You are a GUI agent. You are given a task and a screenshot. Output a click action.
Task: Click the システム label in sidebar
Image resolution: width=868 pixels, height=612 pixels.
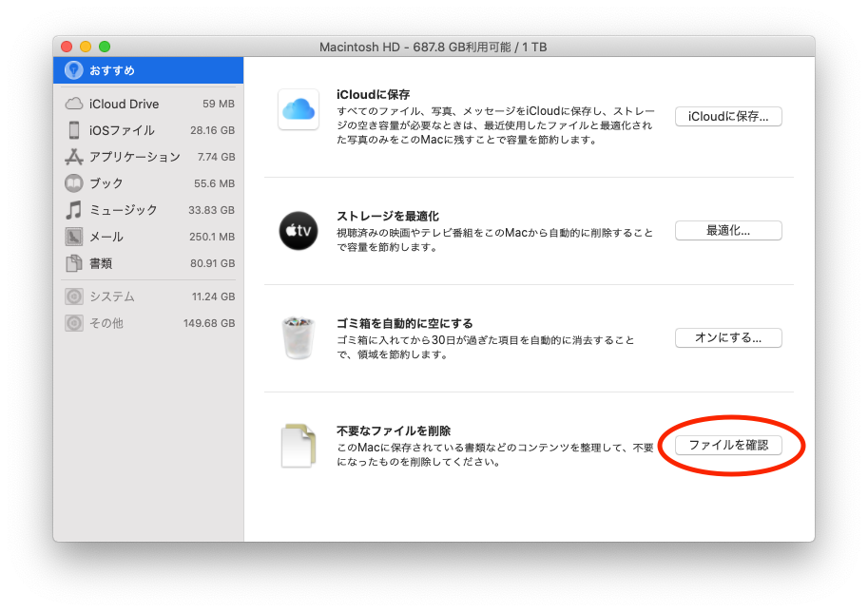tap(112, 296)
